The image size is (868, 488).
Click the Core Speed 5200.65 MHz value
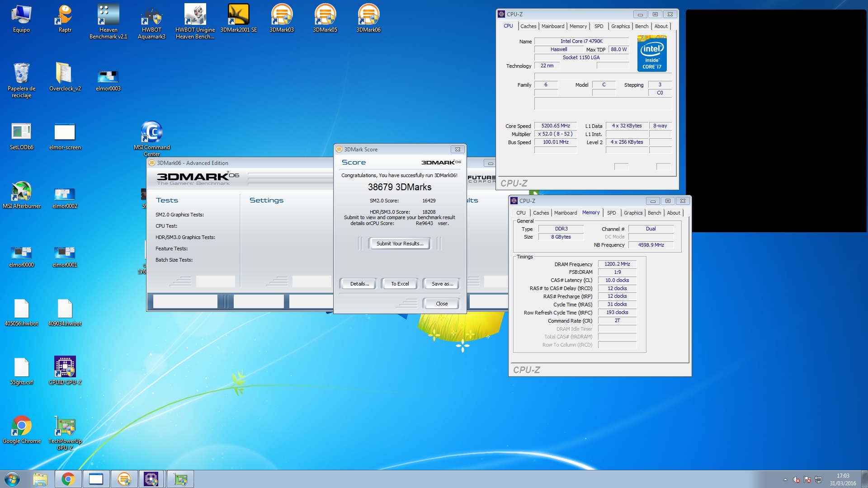tap(556, 126)
